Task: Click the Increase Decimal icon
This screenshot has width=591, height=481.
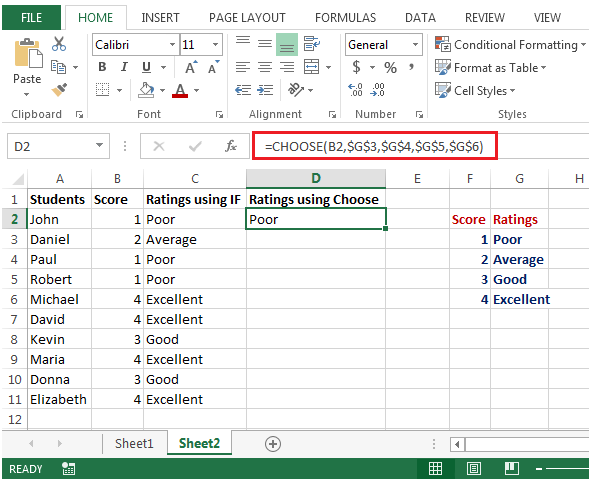Action: pos(355,90)
